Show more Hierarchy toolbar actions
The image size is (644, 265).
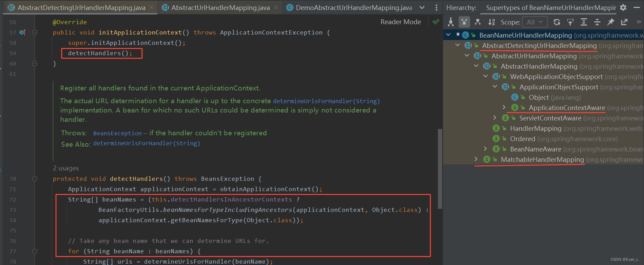[x=638, y=22]
